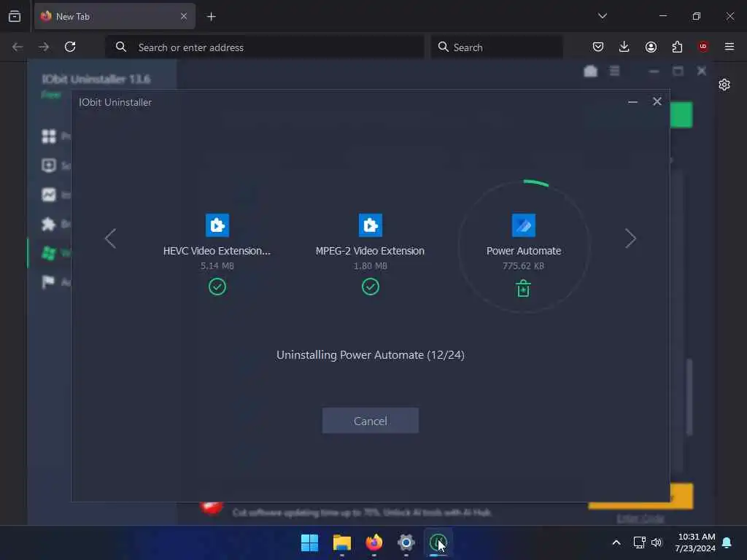Reload the current page
The width and height of the screenshot is (747, 560).
70,47
